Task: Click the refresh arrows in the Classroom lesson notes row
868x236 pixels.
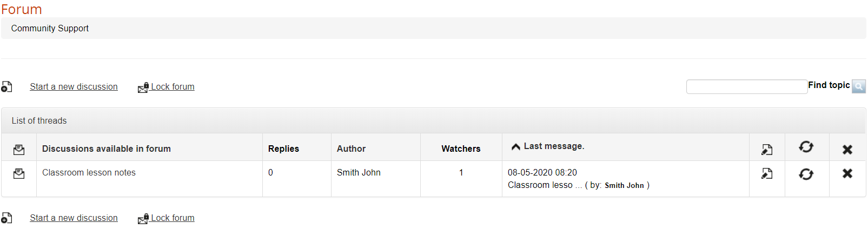Action: point(806,174)
